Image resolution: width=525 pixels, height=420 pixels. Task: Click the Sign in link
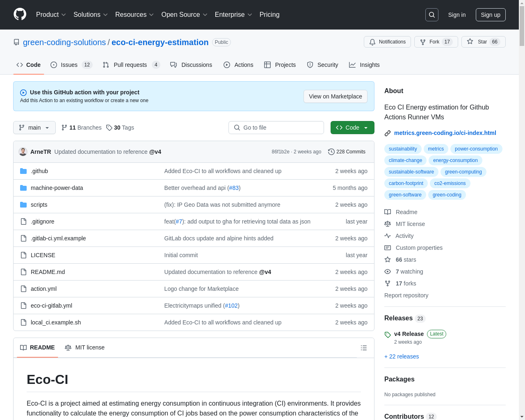(457, 15)
